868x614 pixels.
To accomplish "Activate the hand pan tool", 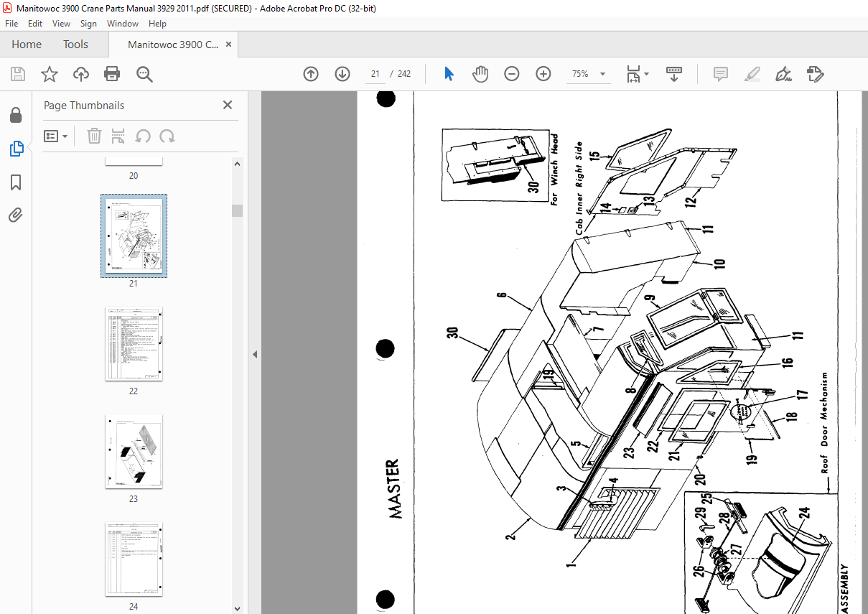I will [x=480, y=74].
